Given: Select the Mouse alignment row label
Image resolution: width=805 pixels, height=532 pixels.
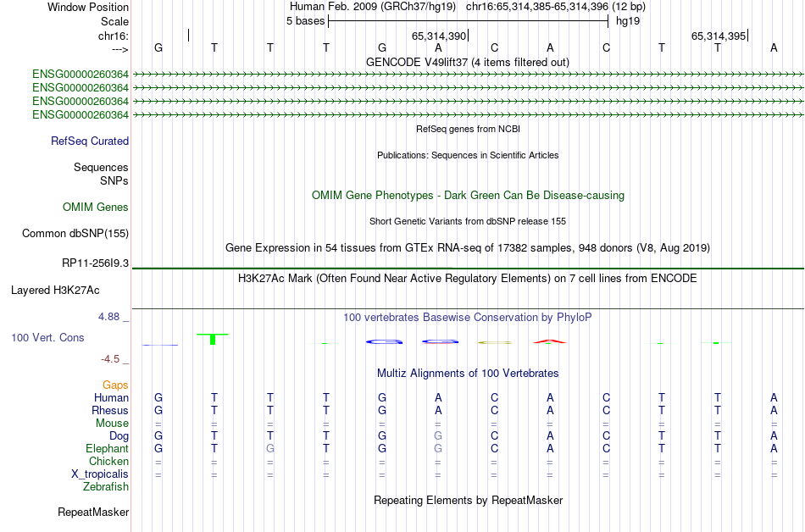Looking at the screenshot, I should click(112, 424).
